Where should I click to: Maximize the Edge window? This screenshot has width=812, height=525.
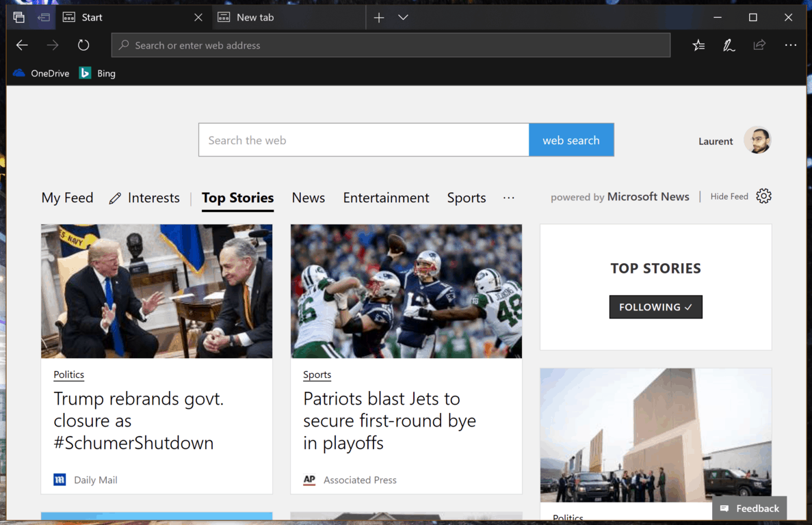[753, 18]
